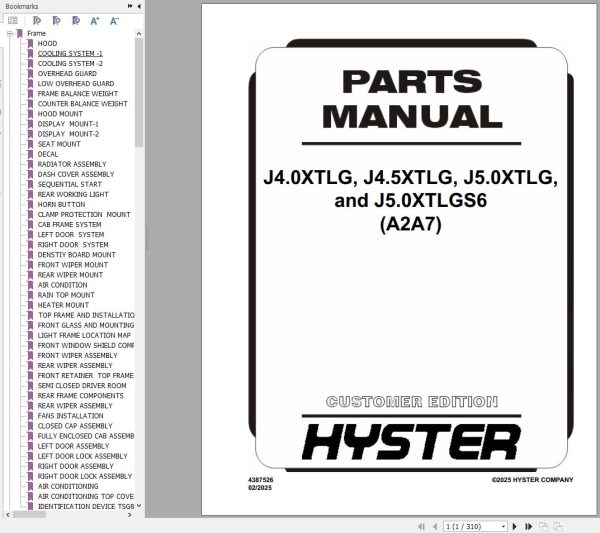Screen dimensions: 600x533
Task: Jump to DISPLAY MOUNT-1 bookmark
Action: pos(68,124)
